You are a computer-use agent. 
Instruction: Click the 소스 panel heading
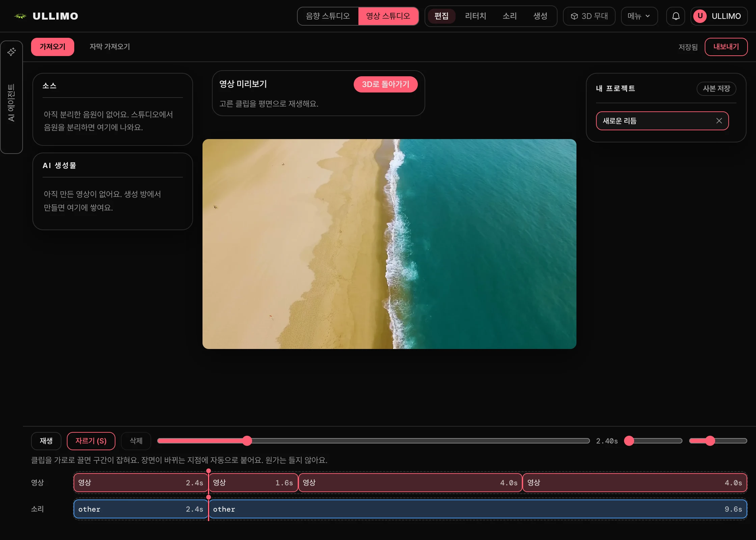(50, 86)
